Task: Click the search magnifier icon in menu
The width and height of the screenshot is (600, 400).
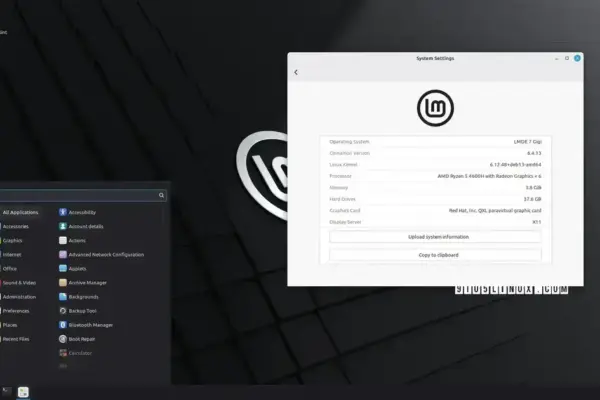Action: pos(161,195)
